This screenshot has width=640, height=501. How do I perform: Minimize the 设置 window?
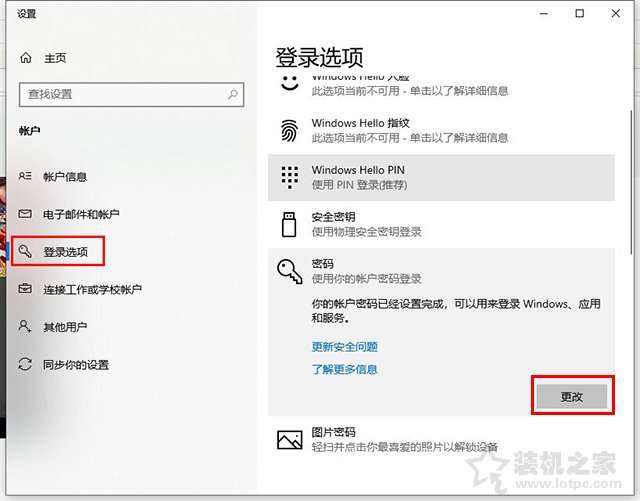[544, 13]
